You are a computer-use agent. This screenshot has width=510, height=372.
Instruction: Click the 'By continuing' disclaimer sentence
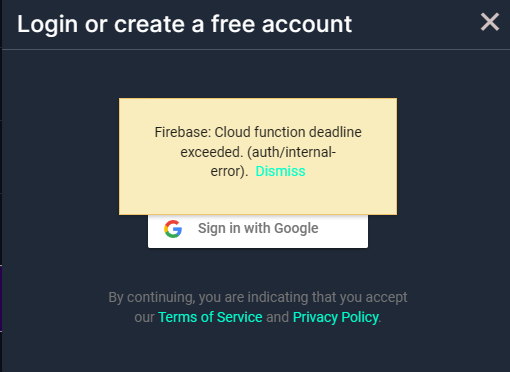point(258,307)
